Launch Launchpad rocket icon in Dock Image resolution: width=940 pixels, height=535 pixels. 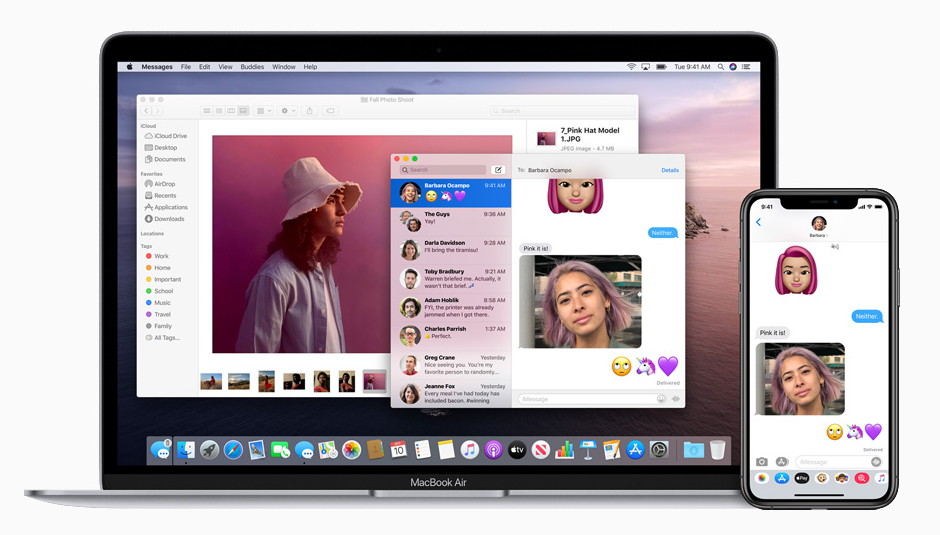pyautogui.click(x=209, y=449)
